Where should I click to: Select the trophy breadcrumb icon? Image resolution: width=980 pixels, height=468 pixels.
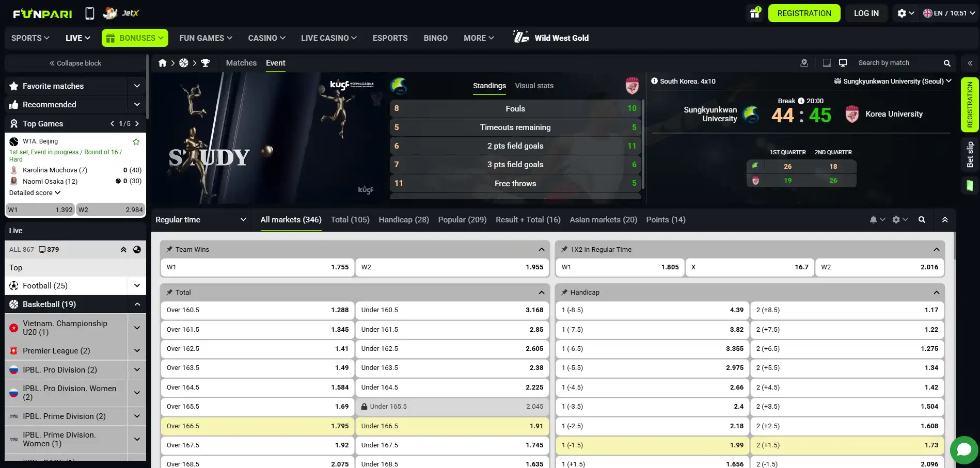click(x=206, y=63)
